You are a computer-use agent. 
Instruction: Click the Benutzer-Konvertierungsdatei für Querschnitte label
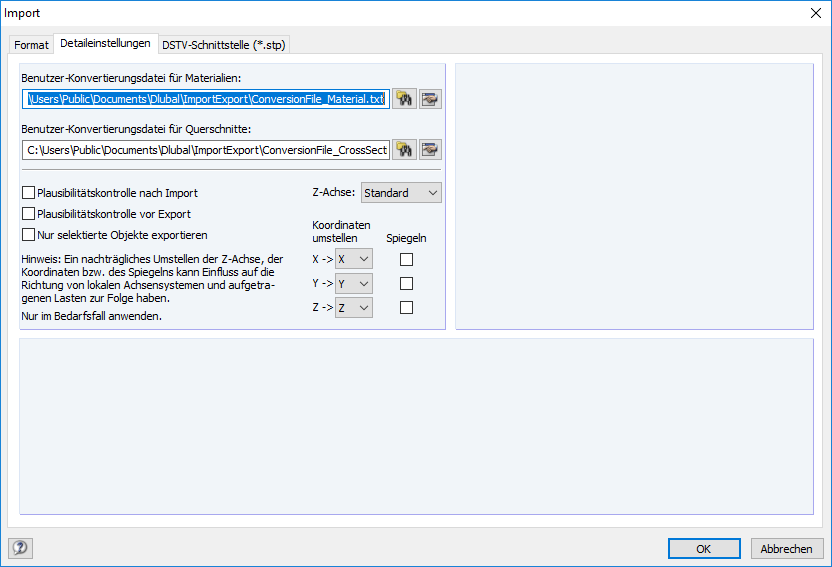coord(136,129)
